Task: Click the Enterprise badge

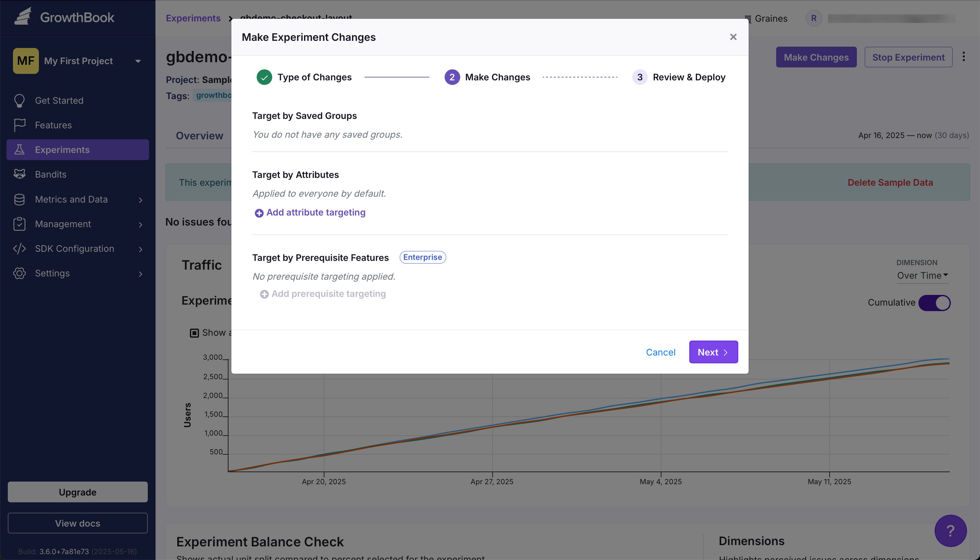Action: 422,257
